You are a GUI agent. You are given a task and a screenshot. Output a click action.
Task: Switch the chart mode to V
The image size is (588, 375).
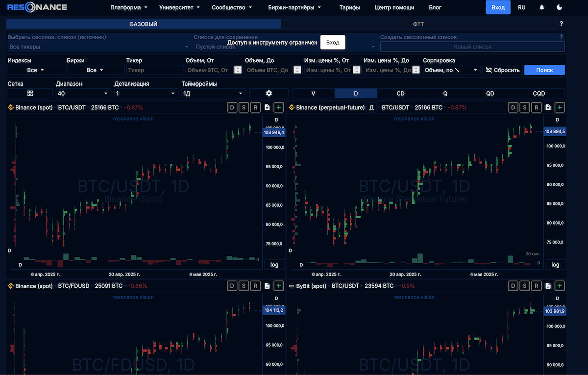[x=313, y=93]
